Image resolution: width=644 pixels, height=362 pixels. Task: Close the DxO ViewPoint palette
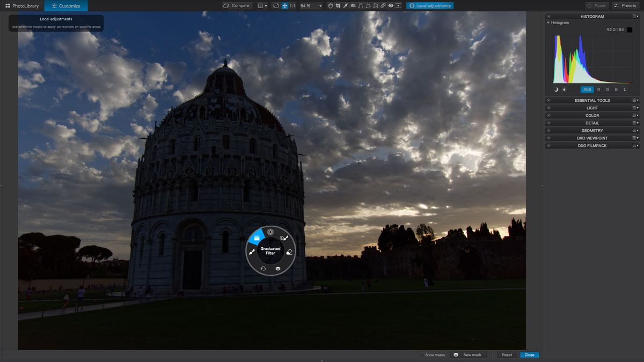tap(548, 138)
